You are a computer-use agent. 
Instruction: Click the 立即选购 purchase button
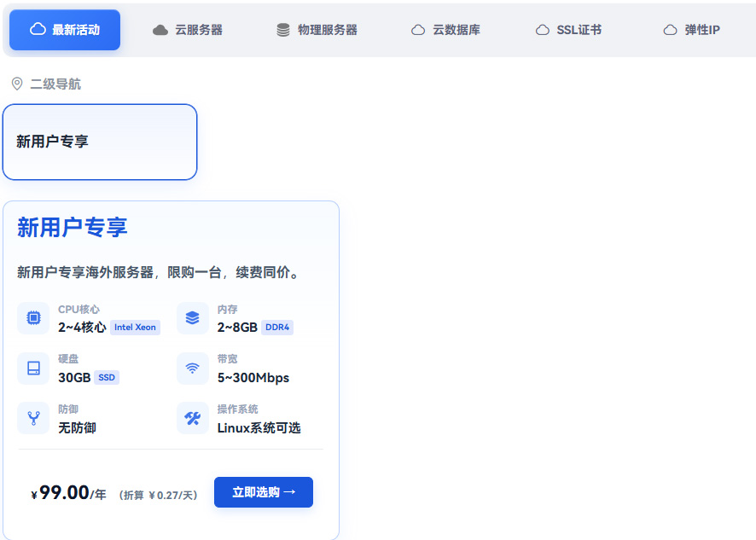click(x=264, y=492)
